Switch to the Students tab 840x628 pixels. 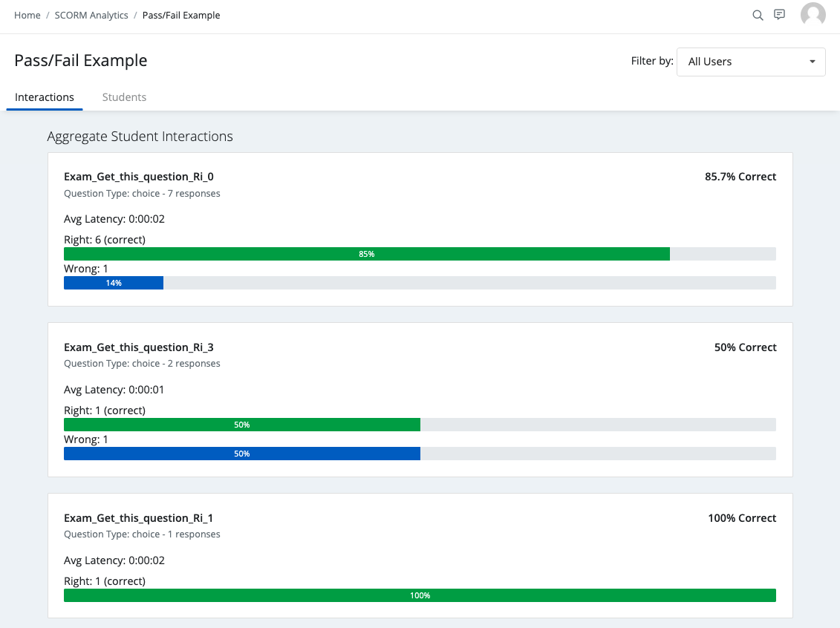tap(124, 97)
